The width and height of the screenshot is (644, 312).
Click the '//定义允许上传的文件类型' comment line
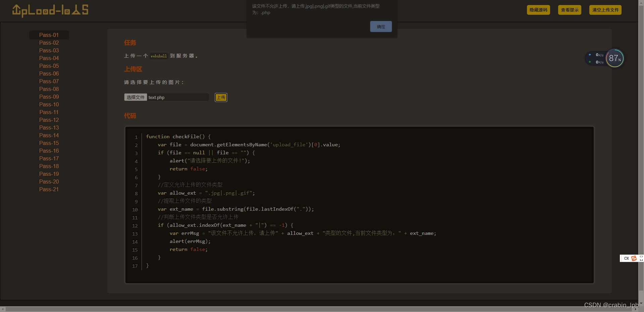click(x=190, y=185)
